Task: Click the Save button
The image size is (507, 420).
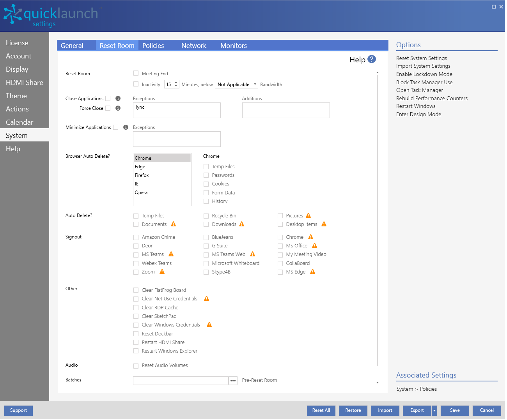Action: click(455, 411)
